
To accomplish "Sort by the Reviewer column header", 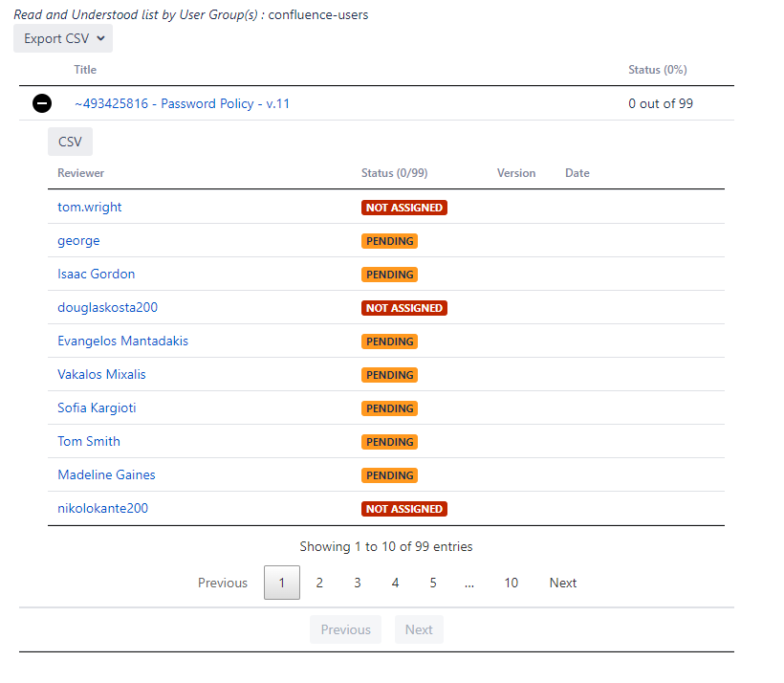I will (x=81, y=173).
